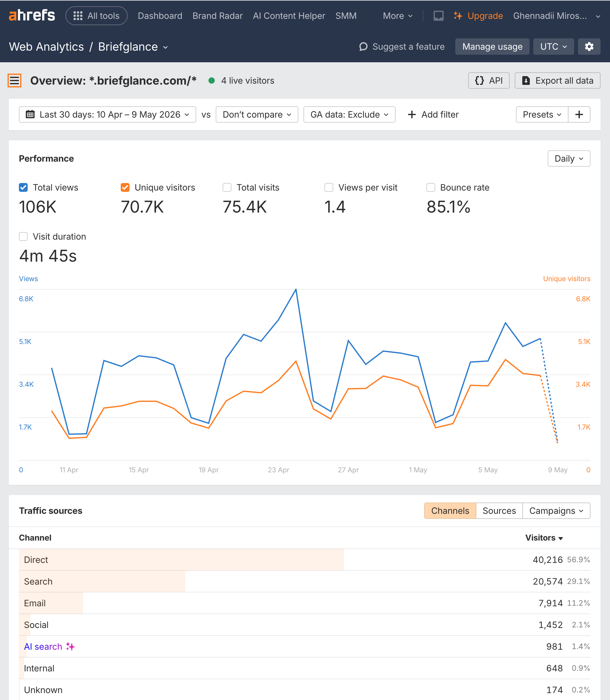This screenshot has height=700, width=610.
Task: Toggle the Unique visitors checkbox
Action: click(125, 188)
